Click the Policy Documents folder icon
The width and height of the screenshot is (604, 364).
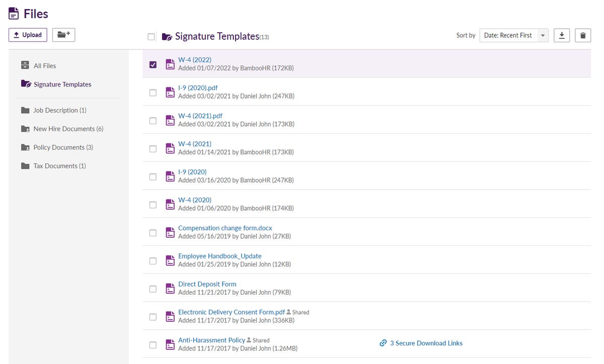(25, 147)
